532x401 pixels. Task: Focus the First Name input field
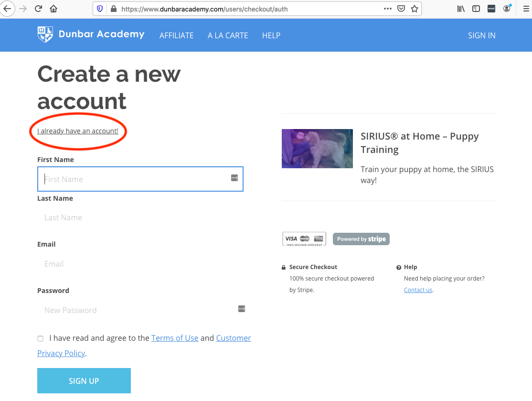(140, 179)
